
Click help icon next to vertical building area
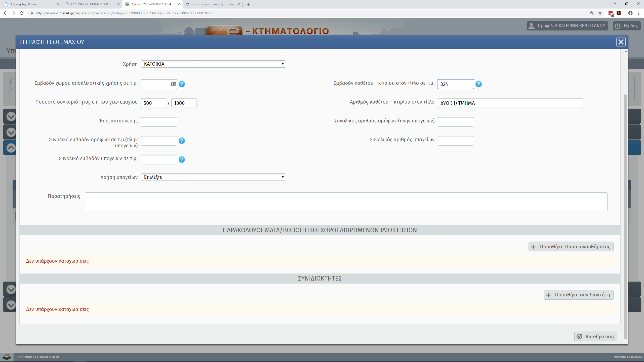point(478,84)
